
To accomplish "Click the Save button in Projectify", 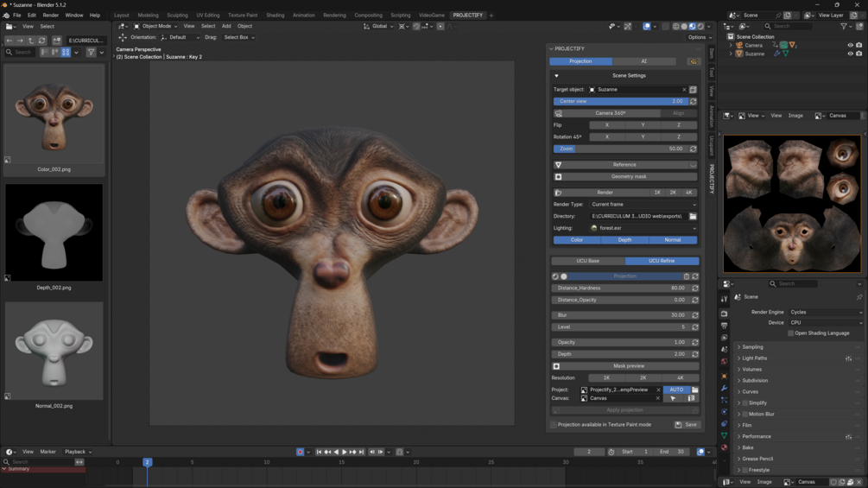I will [687, 425].
